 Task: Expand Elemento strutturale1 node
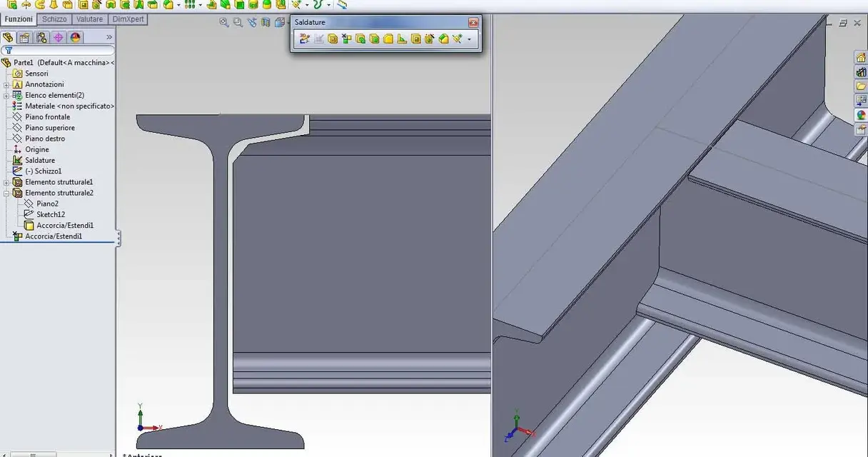6,182
